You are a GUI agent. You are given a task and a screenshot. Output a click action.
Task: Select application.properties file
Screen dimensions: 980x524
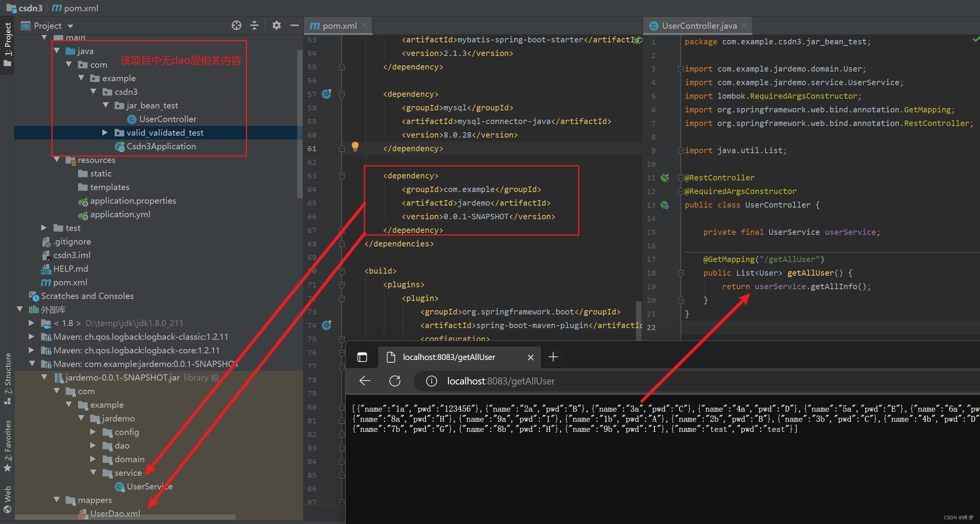tap(128, 201)
